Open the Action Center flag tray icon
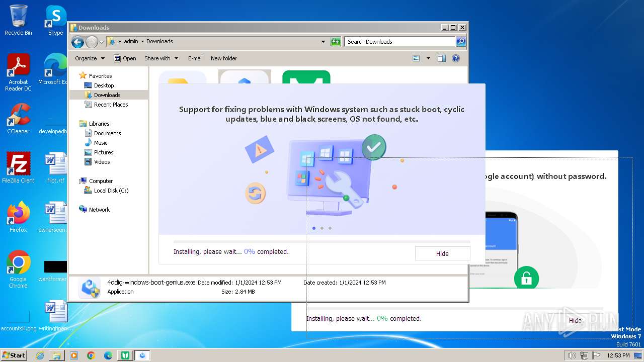The height and width of the screenshot is (362, 644). [596, 355]
